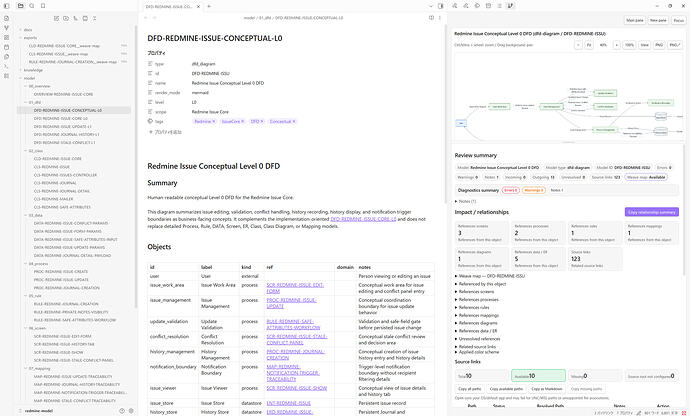690x416 pixels.
Task: Click Copy relationship summary button
Action: click(652, 212)
